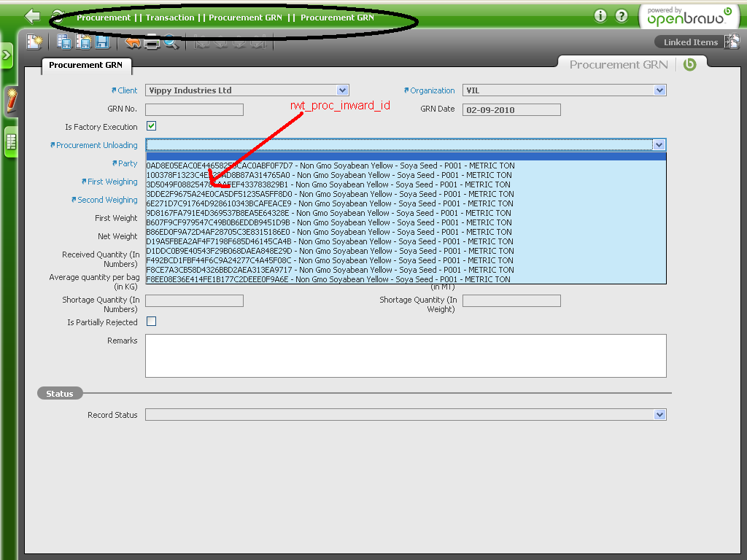Click the refresh icon beside breadcrumb
The width and height of the screenshot is (747, 560).
click(x=58, y=17)
